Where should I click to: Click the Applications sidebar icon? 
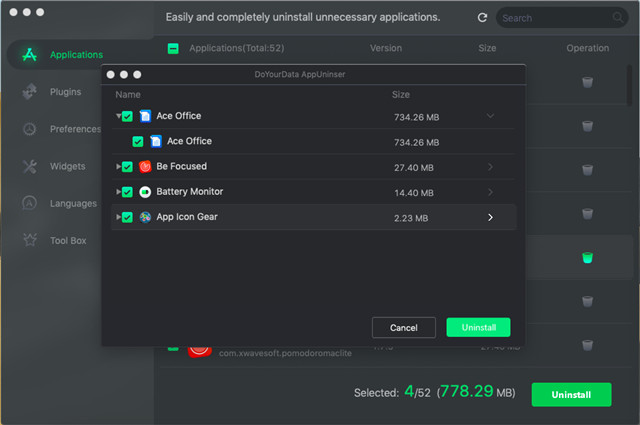[x=29, y=54]
